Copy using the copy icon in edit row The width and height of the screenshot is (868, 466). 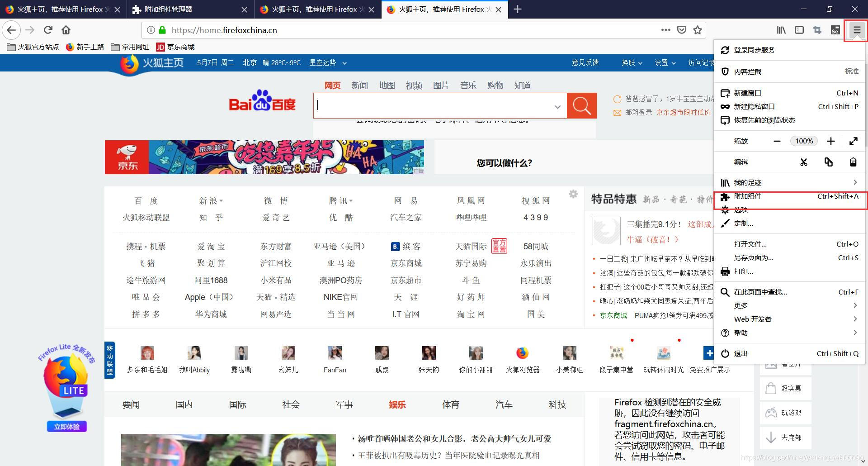(x=829, y=162)
